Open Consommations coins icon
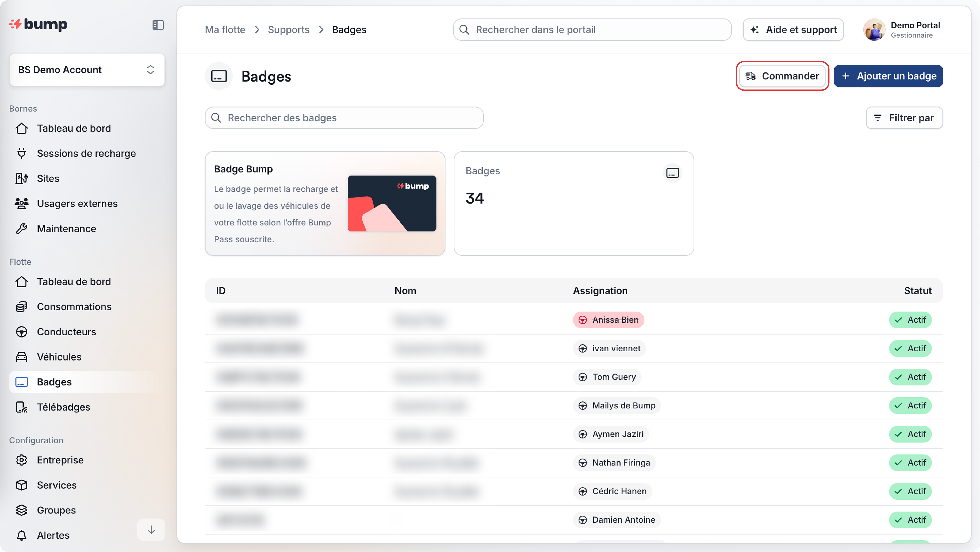Viewport: 980px width, 552px height. point(22,307)
